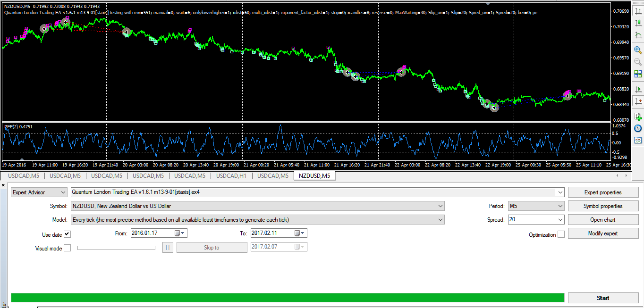The image size is (644, 308).
Task: Expand the Quantum London Trading EA file dropdown
Action: pyautogui.click(x=560, y=192)
